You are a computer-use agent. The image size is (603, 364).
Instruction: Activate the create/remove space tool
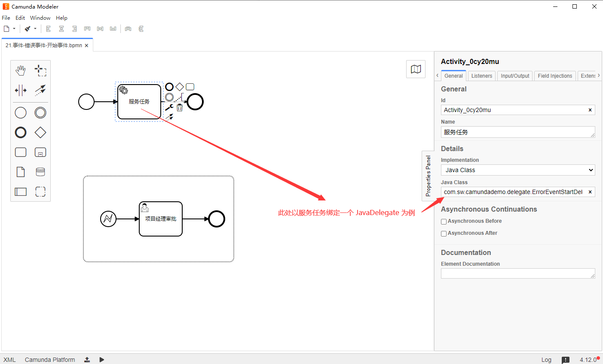21,90
